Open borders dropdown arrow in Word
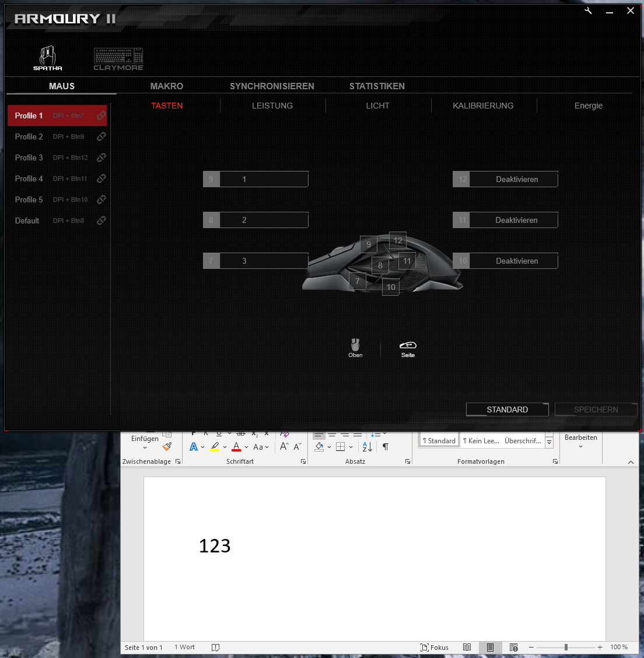This screenshot has height=658, width=644. [x=351, y=447]
